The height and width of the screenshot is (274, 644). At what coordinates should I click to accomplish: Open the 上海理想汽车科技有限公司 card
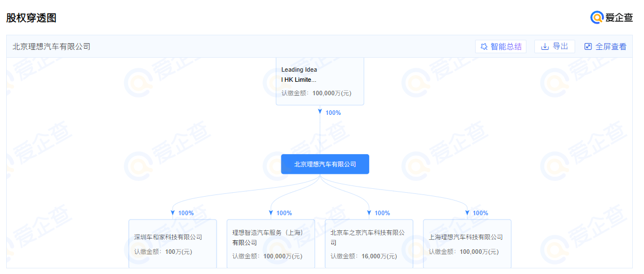pos(467,244)
